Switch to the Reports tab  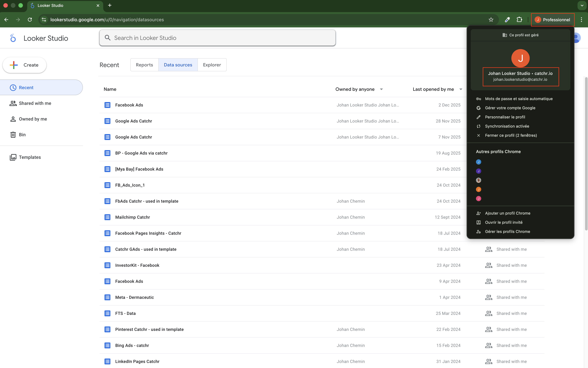(x=144, y=65)
